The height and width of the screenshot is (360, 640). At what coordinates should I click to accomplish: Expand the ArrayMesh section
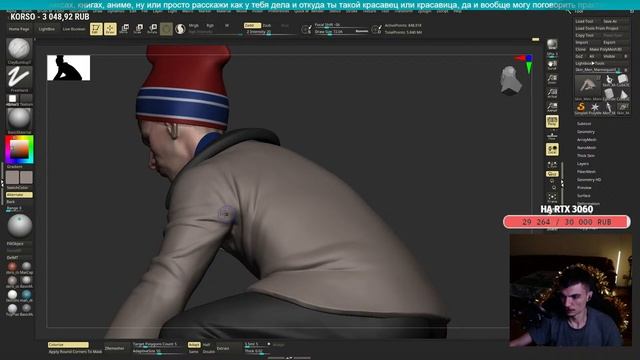(x=587, y=140)
